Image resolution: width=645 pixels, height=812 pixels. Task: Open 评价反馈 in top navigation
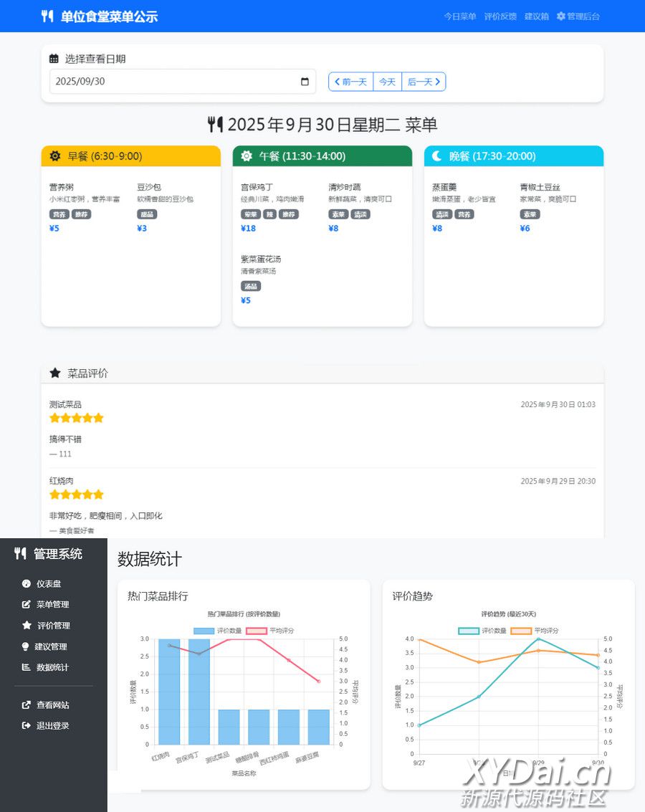[500, 16]
